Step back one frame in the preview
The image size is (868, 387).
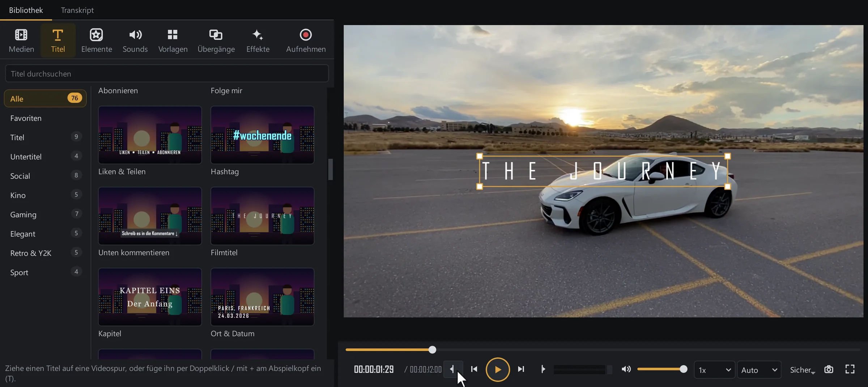(452, 369)
